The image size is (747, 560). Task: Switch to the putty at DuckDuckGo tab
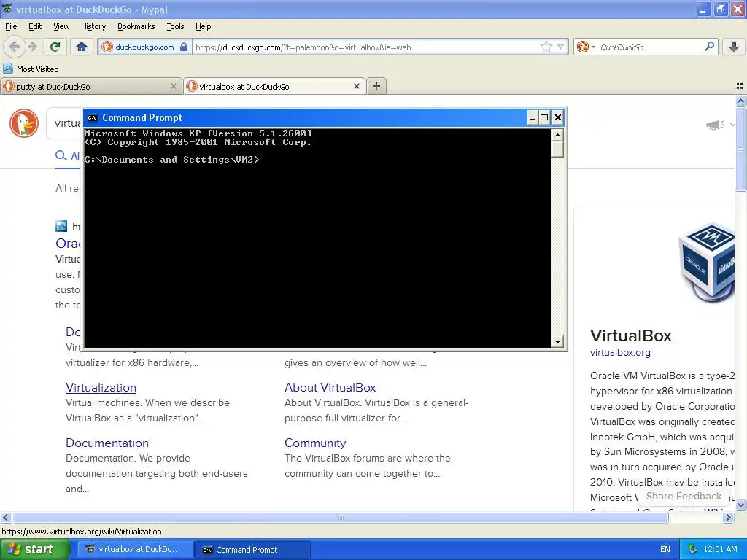90,86
